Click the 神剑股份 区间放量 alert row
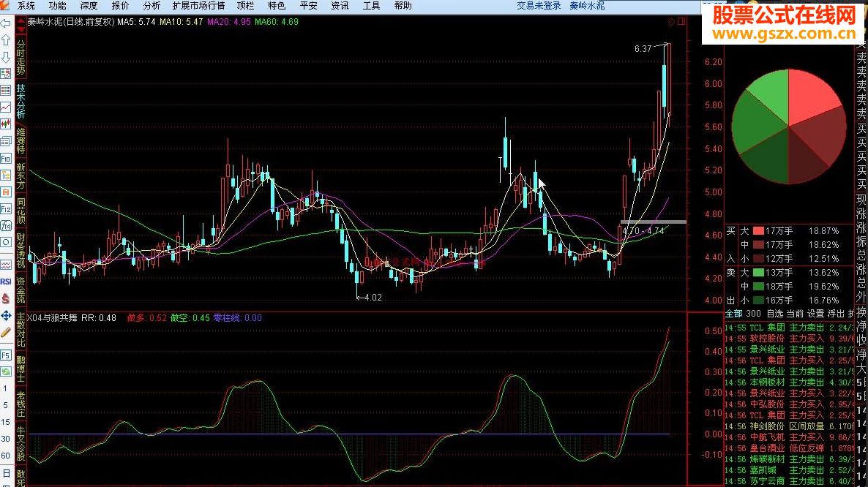Viewport: 868px width, 487px height. point(790,426)
